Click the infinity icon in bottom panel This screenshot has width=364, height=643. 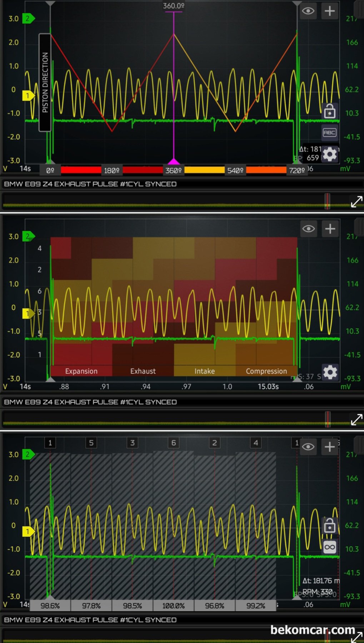[329, 547]
